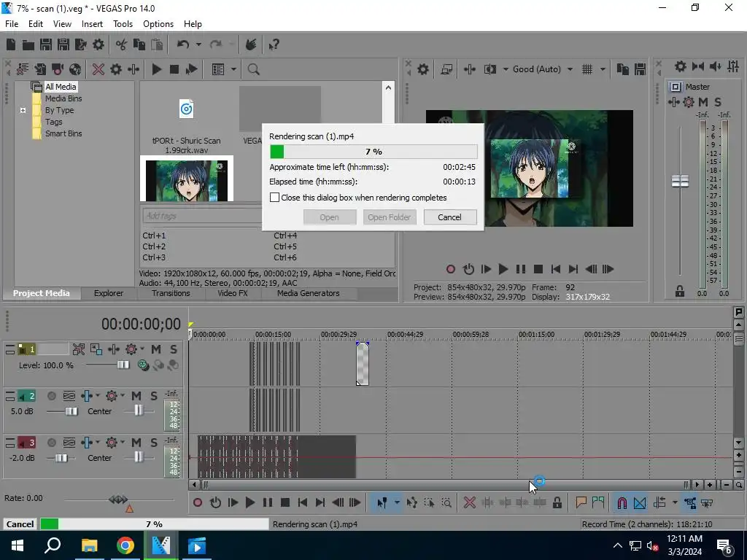Click the Preview on external monitor icon

[x=446, y=69]
